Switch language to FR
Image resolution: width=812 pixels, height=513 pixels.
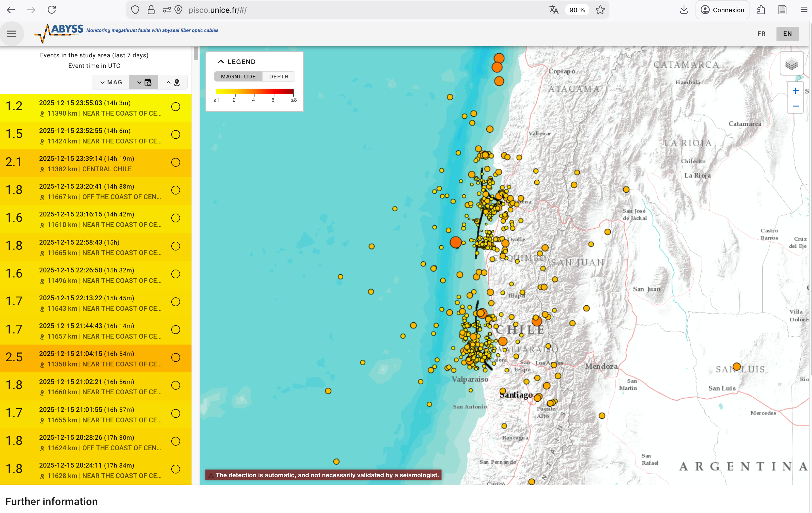[x=761, y=34]
